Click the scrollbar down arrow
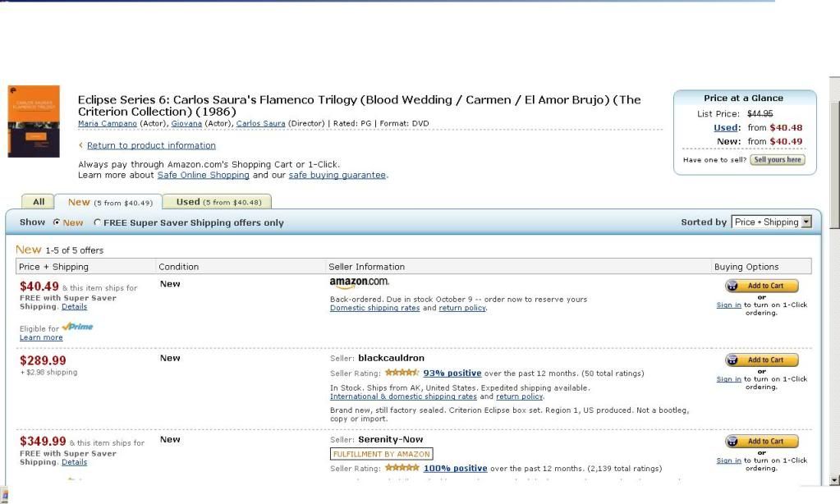The height and width of the screenshot is (504, 840). [834, 480]
